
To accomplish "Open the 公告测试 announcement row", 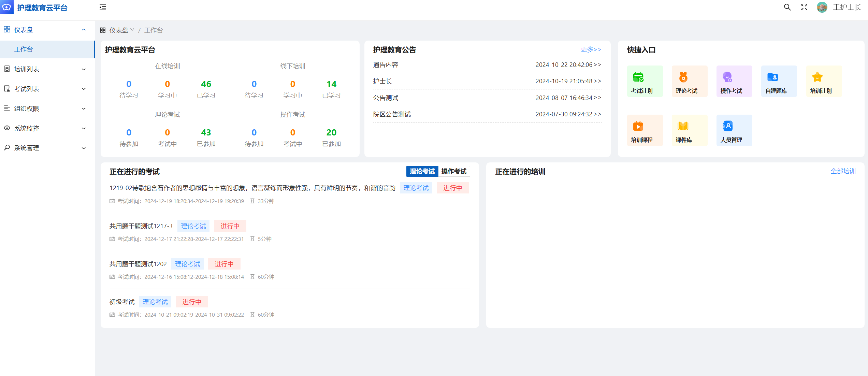I will click(x=386, y=98).
